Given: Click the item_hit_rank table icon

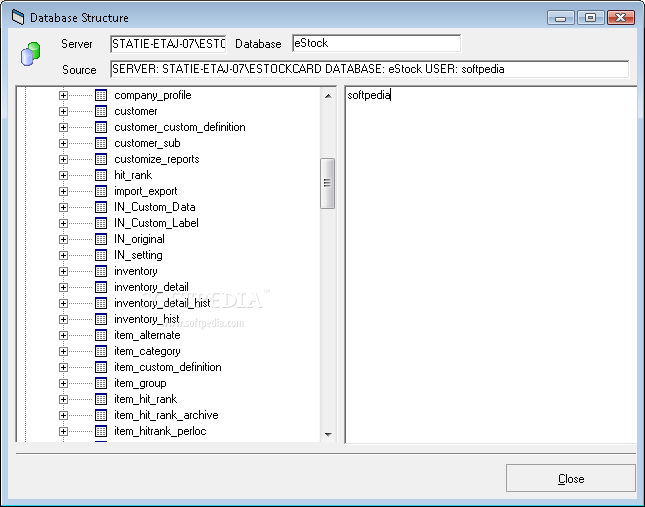Looking at the screenshot, I should [101, 399].
